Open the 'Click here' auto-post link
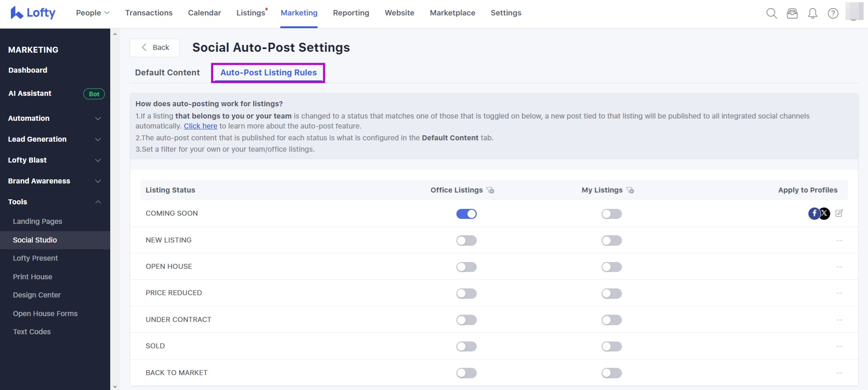 pyautogui.click(x=201, y=126)
